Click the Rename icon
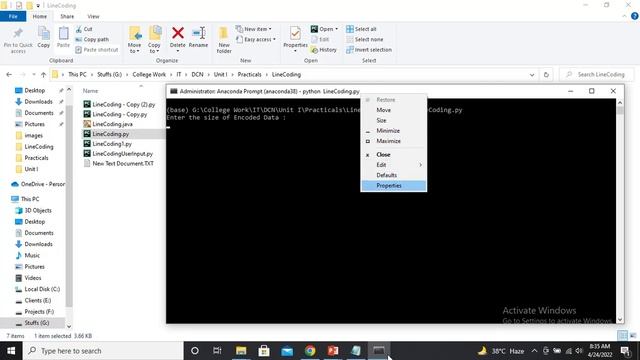Image resolution: width=640 pixels, height=360 pixels. coord(198,33)
